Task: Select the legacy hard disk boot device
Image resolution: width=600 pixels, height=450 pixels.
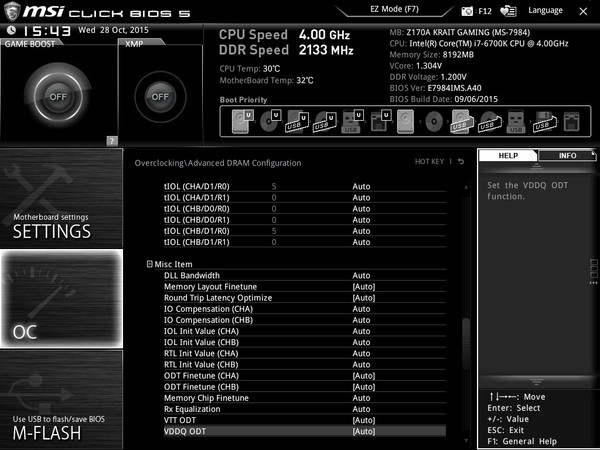Action: [405, 122]
